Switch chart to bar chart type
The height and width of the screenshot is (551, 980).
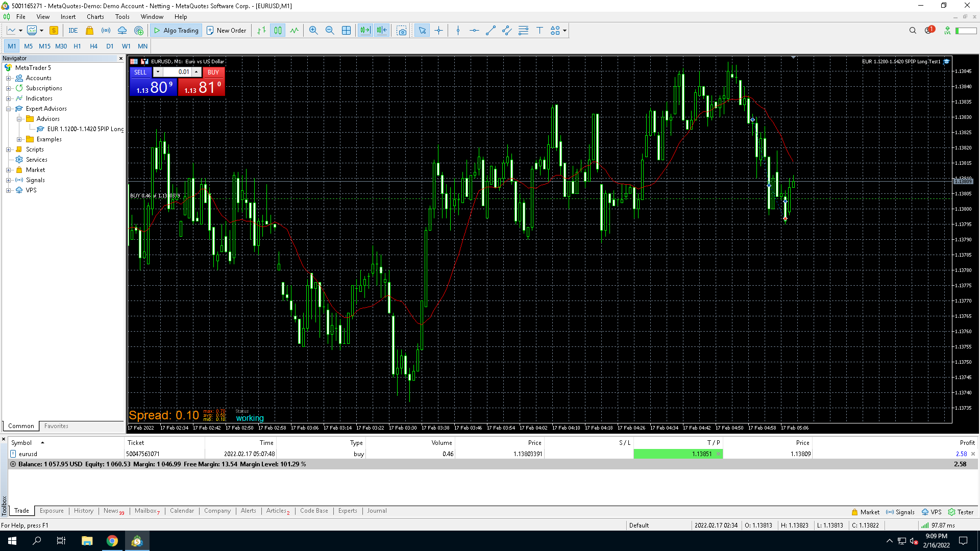point(261,31)
